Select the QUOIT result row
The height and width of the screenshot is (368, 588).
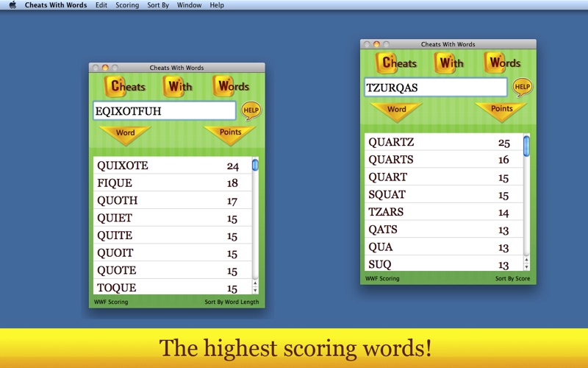coord(173,252)
